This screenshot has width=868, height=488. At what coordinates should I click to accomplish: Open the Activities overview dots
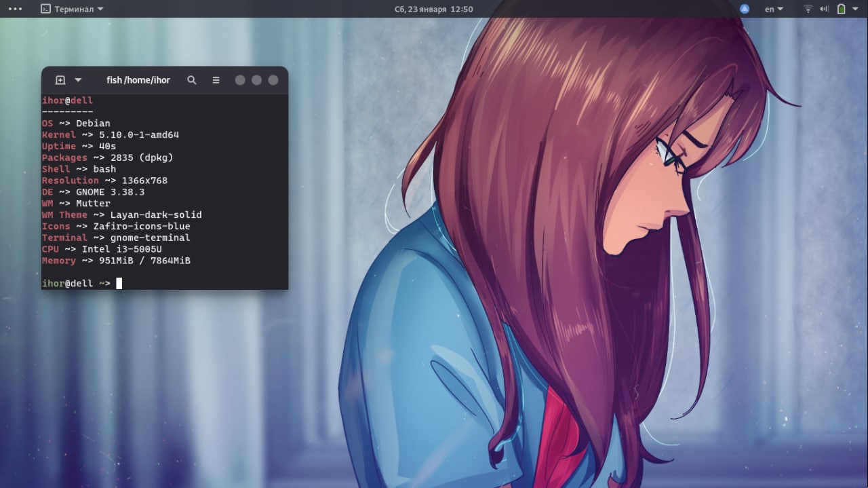[15, 10]
